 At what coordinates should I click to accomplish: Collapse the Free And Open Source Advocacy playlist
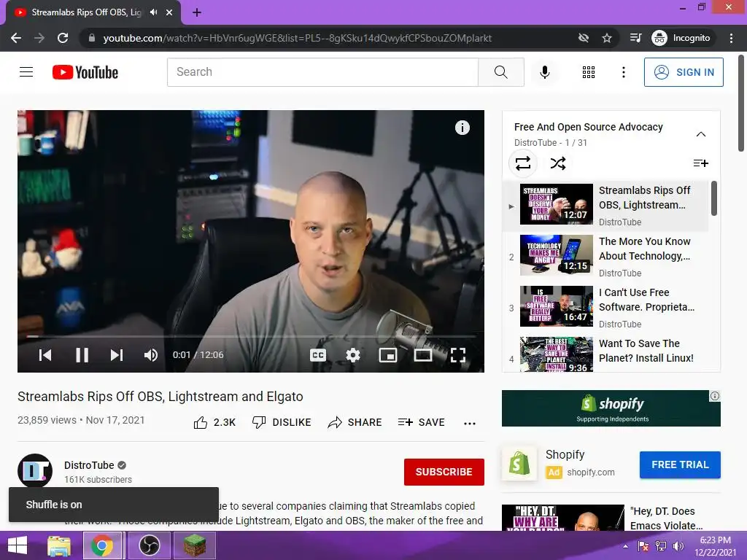(701, 134)
